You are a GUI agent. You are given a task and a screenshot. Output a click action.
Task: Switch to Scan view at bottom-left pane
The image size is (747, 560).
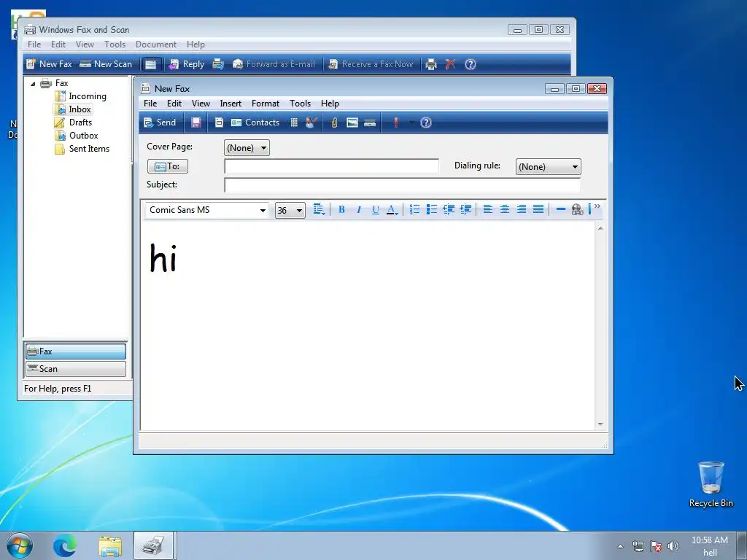pyautogui.click(x=76, y=368)
